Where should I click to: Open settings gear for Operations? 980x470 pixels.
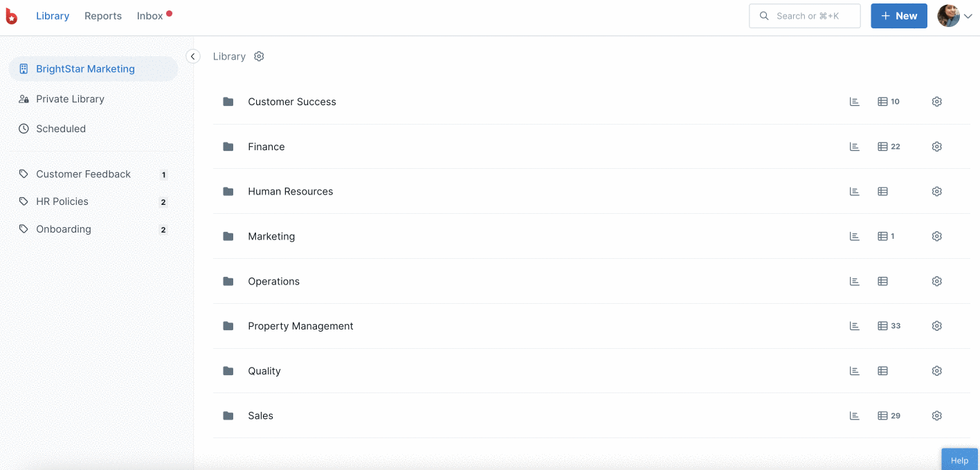[x=937, y=281]
